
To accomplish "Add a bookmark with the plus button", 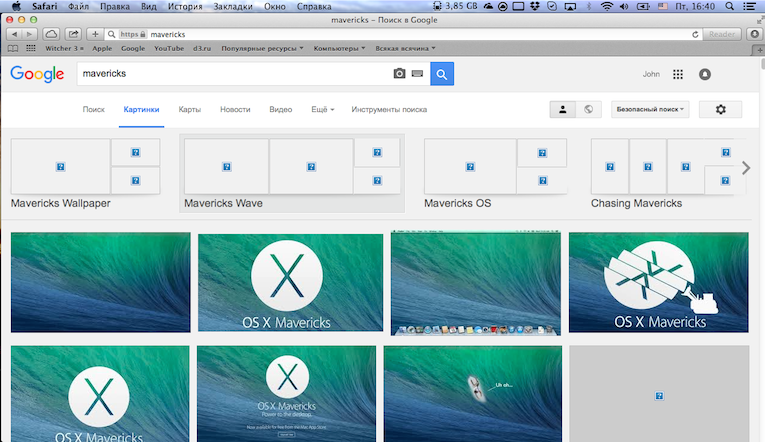I will pos(95,34).
